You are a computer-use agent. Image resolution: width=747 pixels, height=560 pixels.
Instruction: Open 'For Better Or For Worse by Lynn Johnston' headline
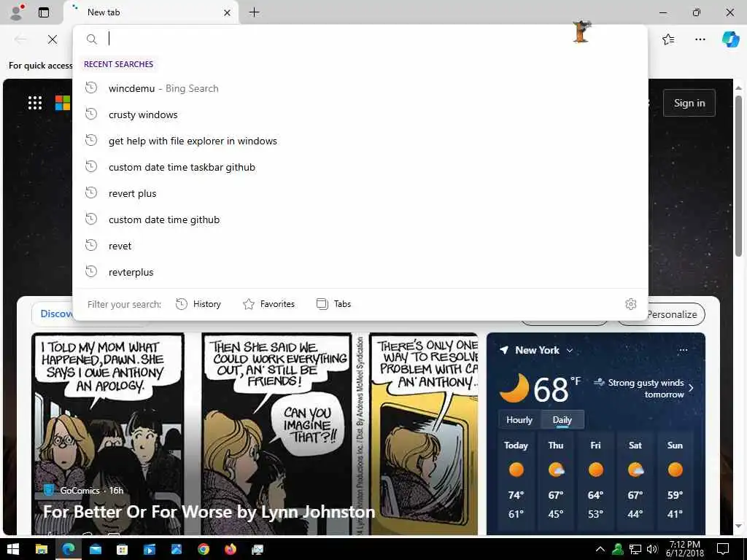pyautogui.click(x=209, y=512)
